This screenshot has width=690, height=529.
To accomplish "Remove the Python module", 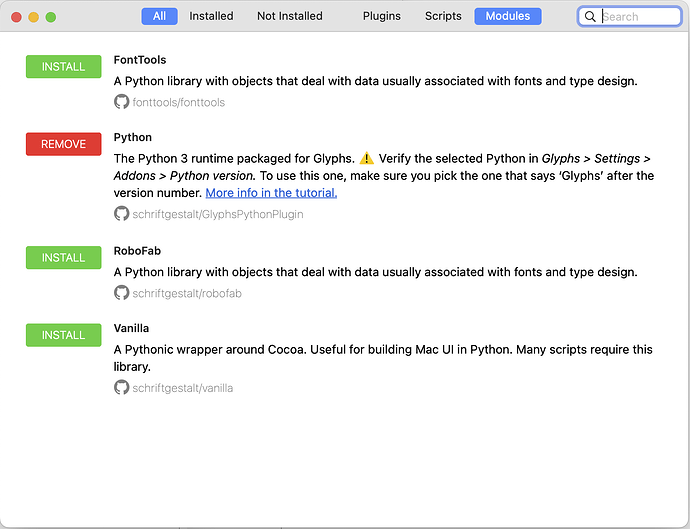I will click(x=63, y=144).
